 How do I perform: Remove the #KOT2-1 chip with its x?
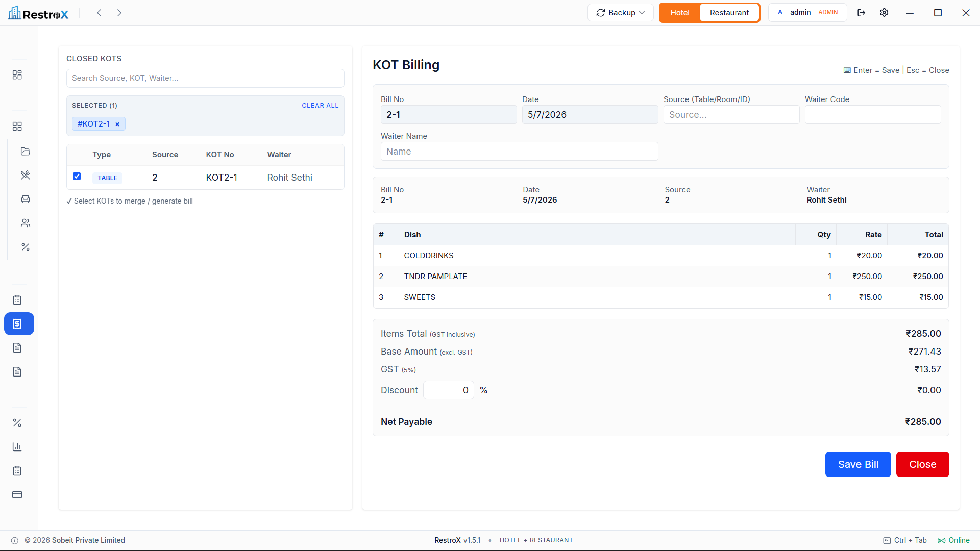click(117, 124)
